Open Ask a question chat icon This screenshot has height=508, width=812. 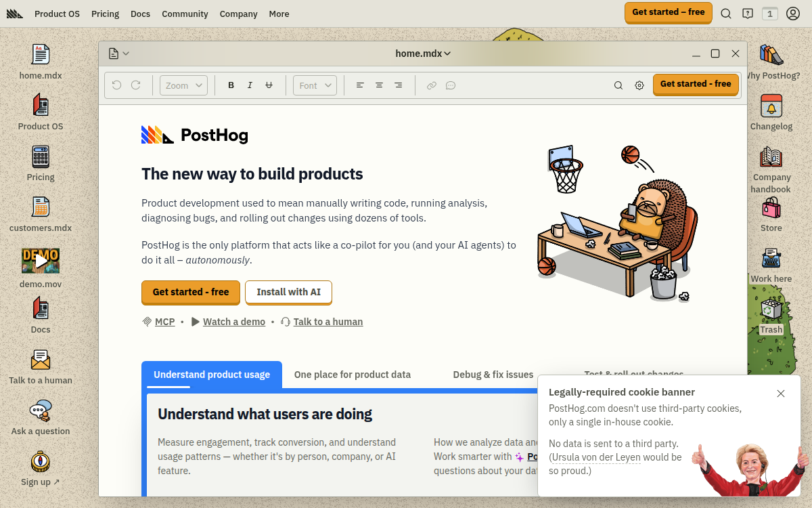coord(41,417)
